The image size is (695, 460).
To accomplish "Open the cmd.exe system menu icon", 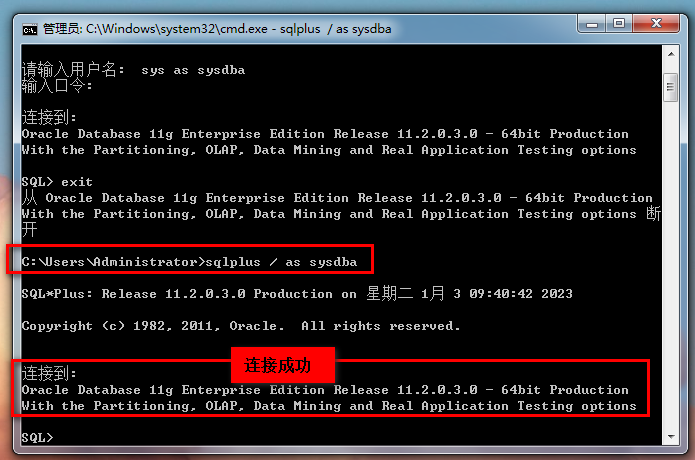I will click(30, 29).
